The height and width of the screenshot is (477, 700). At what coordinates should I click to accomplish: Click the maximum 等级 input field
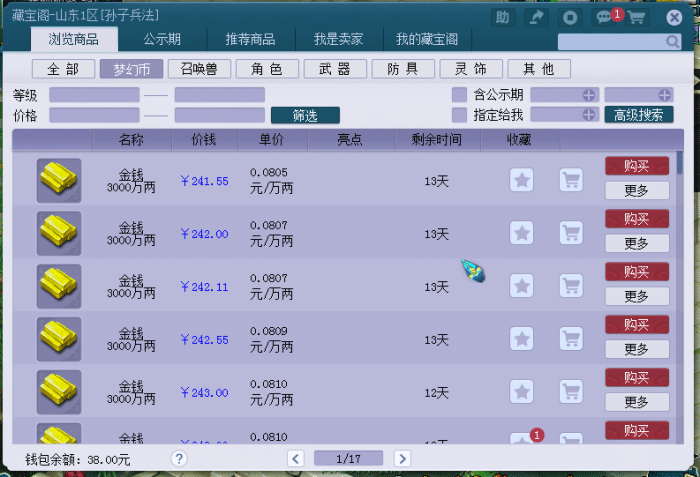click(220, 95)
